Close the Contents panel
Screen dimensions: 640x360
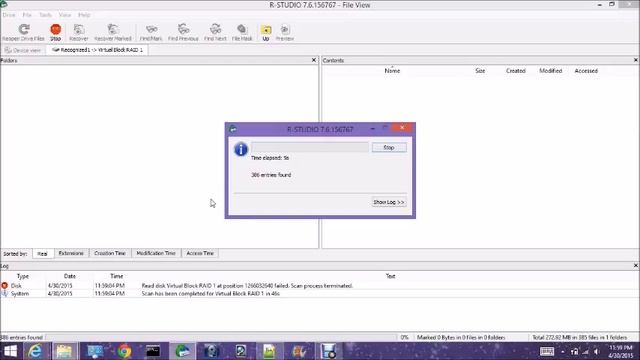tap(636, 60)
